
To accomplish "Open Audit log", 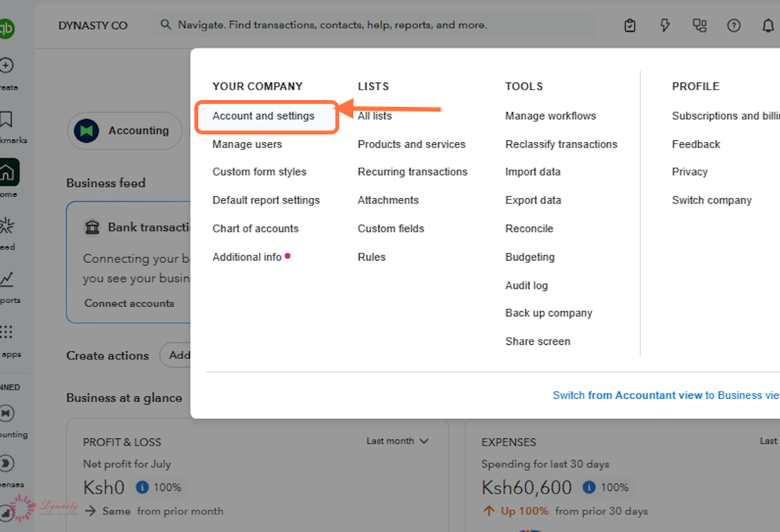I will [x=526, y=285].
